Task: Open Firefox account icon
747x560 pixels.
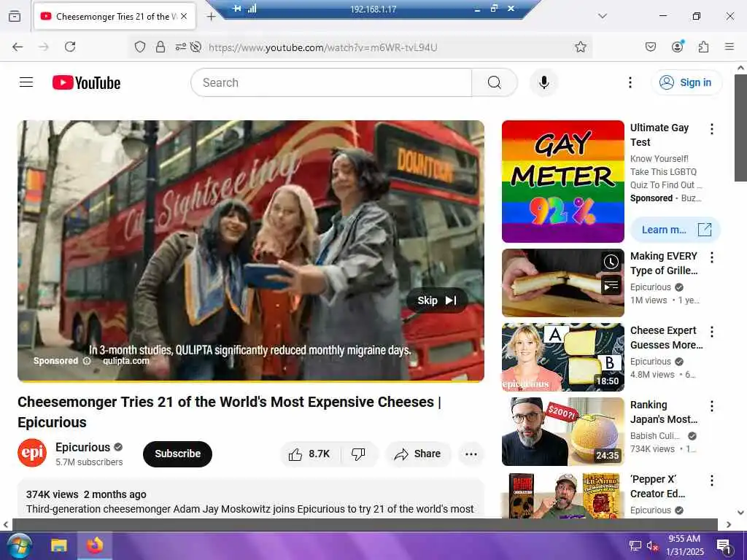Action: click(678, 46)
